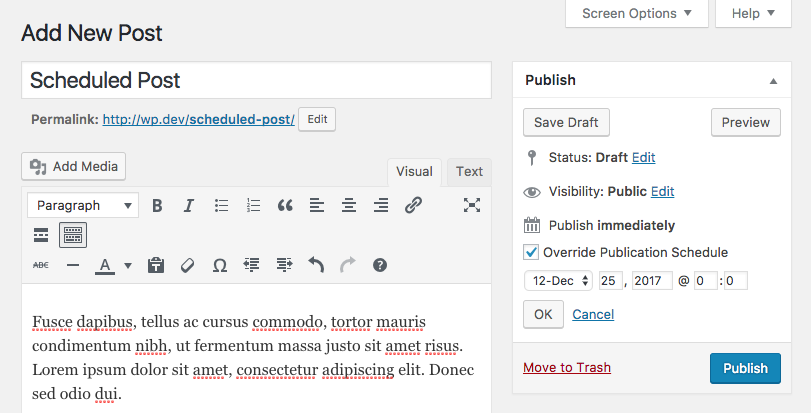
Task: Undo the last edit
Action: click(316, 265)
